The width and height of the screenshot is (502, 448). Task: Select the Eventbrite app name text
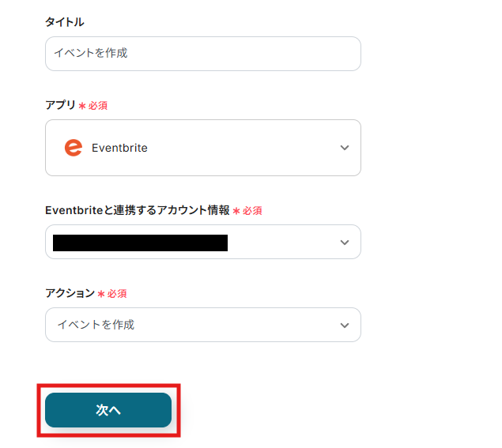click(119, 148)
